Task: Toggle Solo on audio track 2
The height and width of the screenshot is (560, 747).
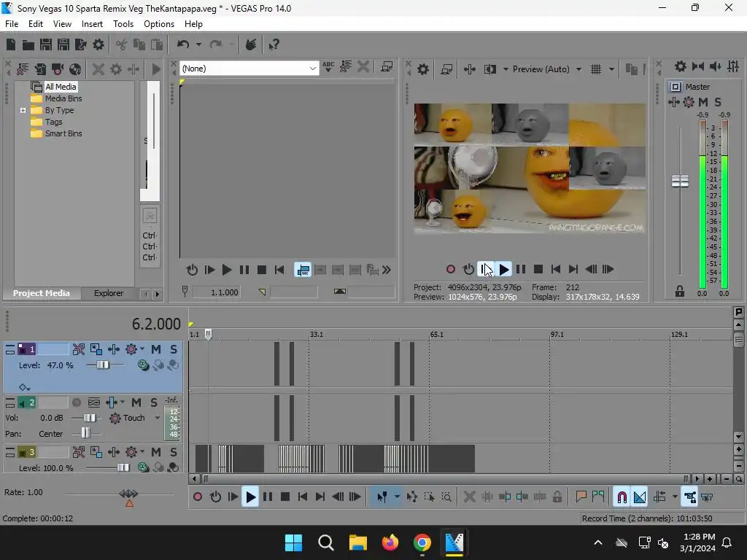Action: coord(154,402)
